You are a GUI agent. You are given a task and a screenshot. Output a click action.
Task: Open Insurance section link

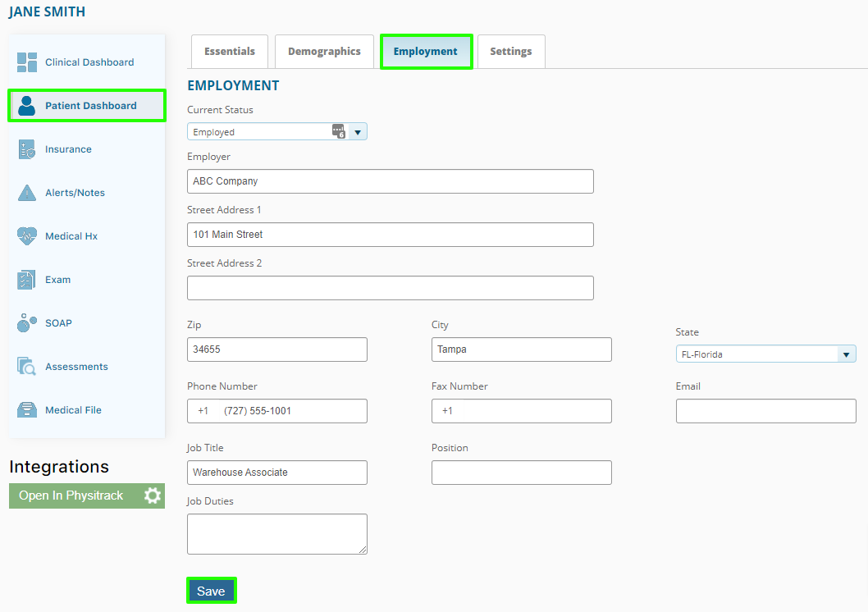pyautogui.click(x=68, y=149)
